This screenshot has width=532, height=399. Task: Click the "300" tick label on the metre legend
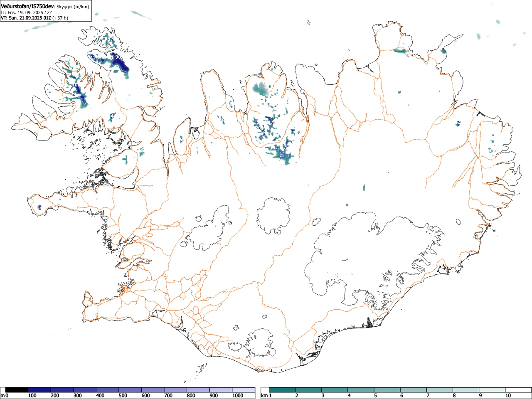point(78,396)
